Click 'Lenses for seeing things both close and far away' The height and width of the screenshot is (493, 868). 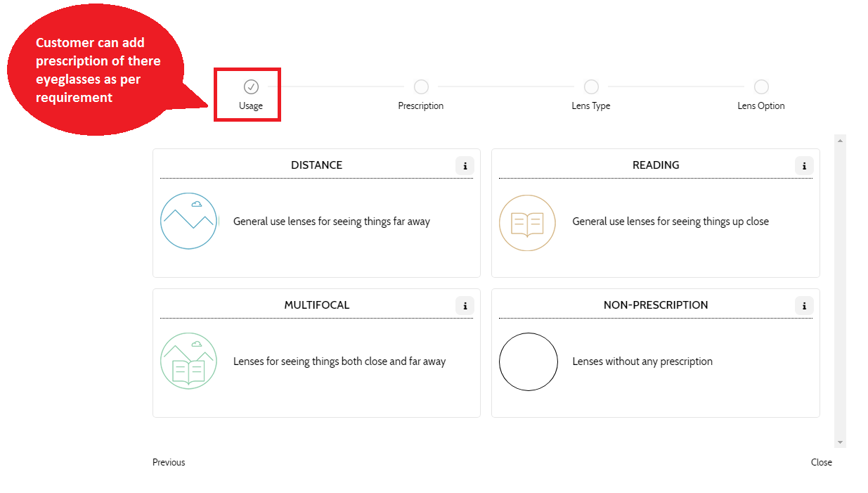click(339, 361)
